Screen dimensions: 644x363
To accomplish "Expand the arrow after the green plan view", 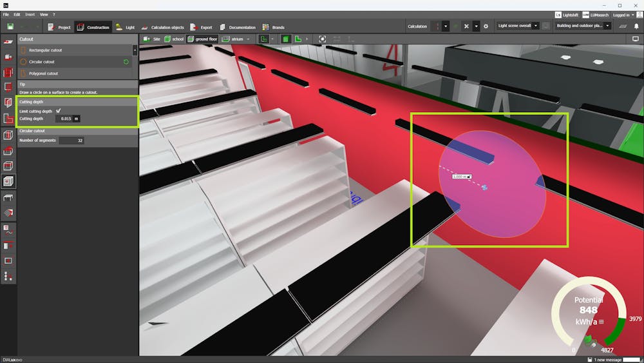I will click(x=307, y=39).
